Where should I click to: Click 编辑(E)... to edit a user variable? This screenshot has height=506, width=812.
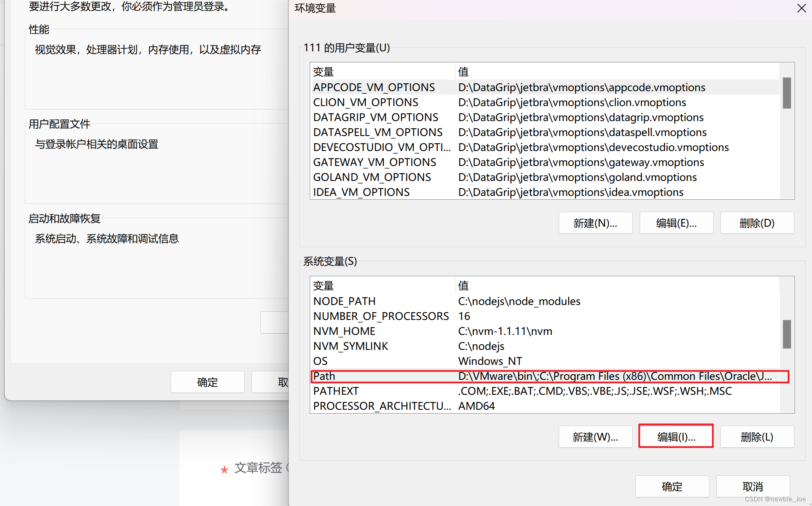[x=676, y=223]
